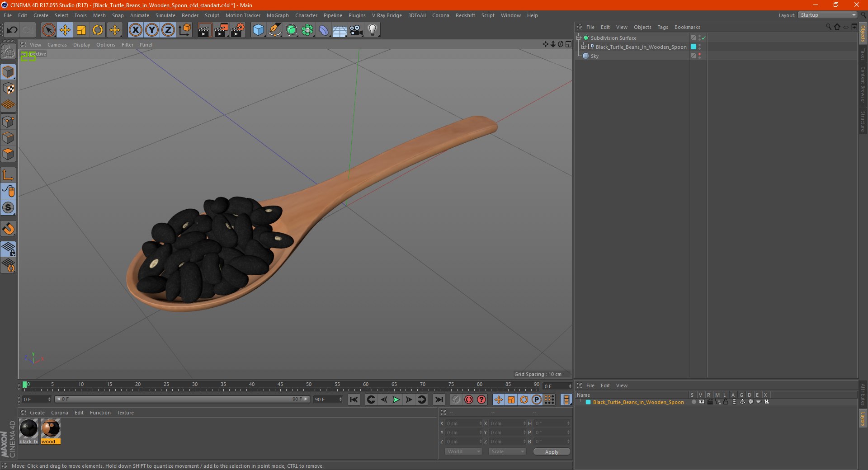Activate the Scale tool

pyautogui.click(x=81, y=30)
